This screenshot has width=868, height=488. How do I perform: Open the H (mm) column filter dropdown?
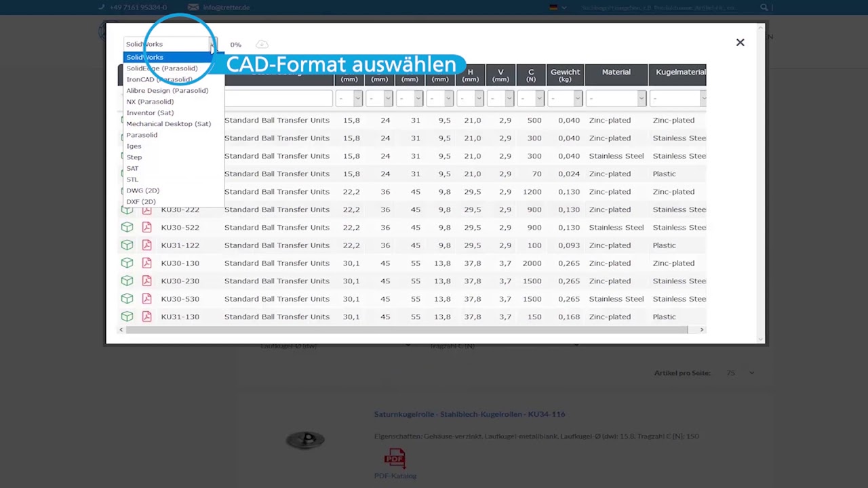click(x=470, y=99)
